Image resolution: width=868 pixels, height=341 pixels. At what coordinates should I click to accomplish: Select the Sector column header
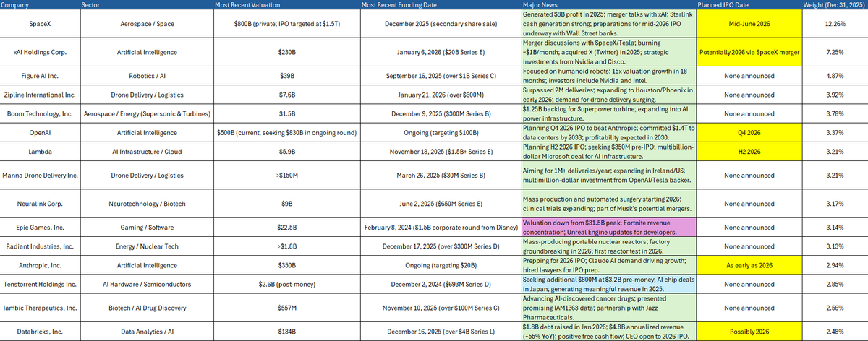tap(148, 4)
